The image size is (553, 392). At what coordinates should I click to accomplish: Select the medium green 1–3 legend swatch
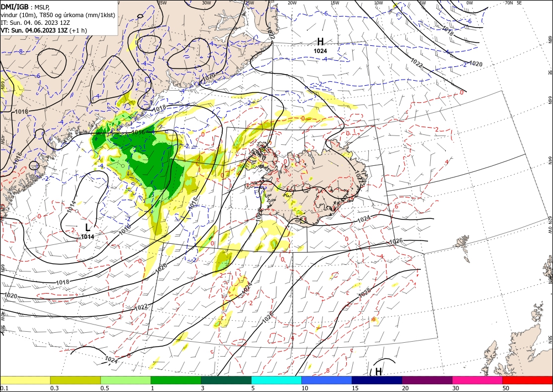point(176,380)
